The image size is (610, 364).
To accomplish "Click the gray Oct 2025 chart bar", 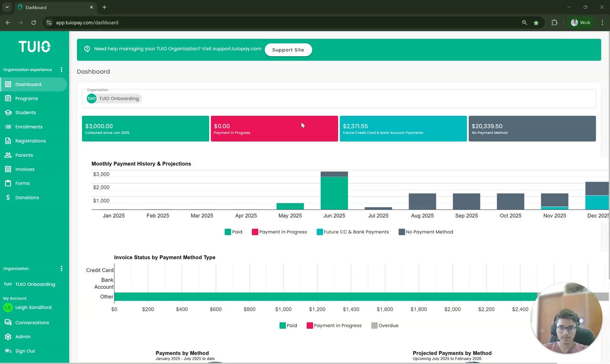I will [x=510, y=202].
